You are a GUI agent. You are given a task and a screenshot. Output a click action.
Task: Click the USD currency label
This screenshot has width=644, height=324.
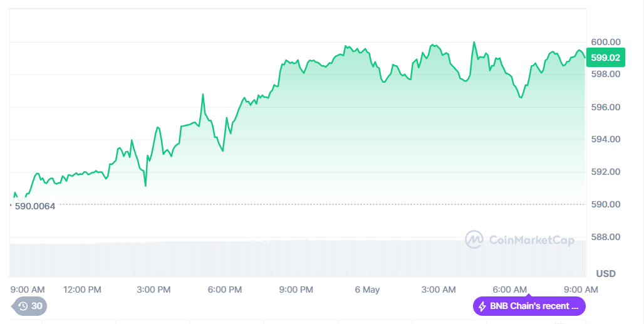pyautogui.click(x=606, y=273)
